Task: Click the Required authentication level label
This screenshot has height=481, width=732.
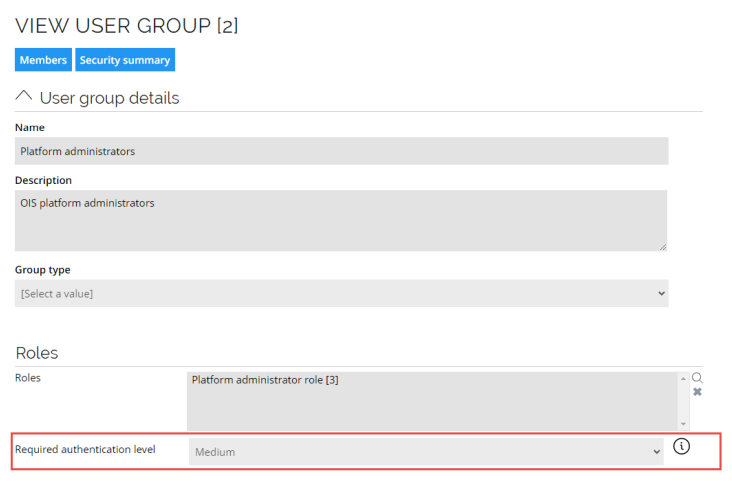Action: 85,449
